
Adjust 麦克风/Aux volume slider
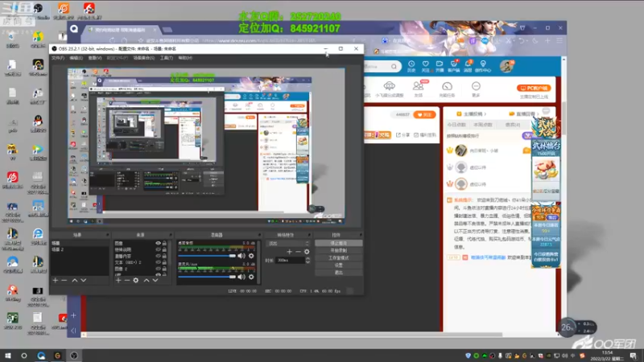pyautogui.click(x=207, y=277)
